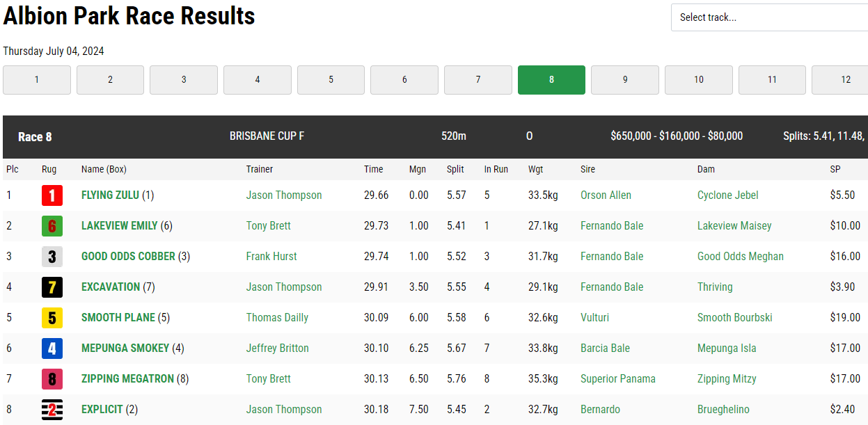This screenshot has width=868, height=425.
Task: Click the red rug 1 icon
Action: [52, 195]
